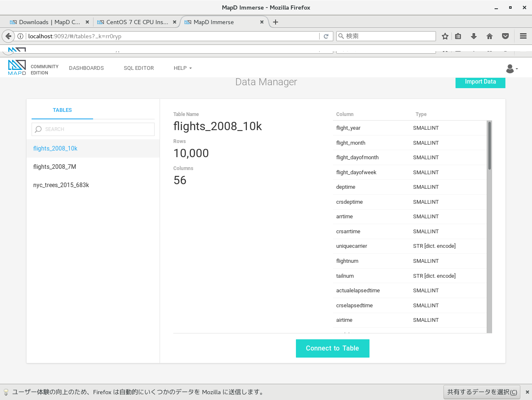Switch to MapD Immerse browser tab
Viewport: 532px width, 400px height.
[224, 22]
